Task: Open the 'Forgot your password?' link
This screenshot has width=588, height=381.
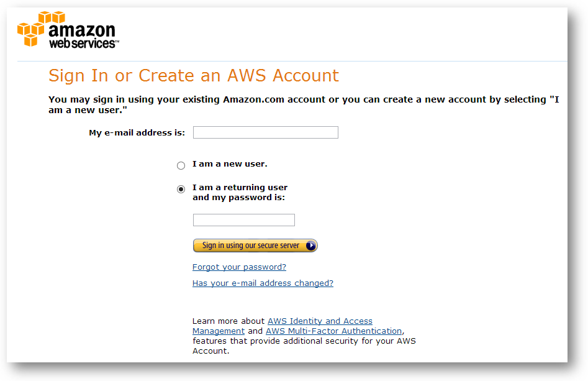Action: pyautogui.click(x=239, y=267)
